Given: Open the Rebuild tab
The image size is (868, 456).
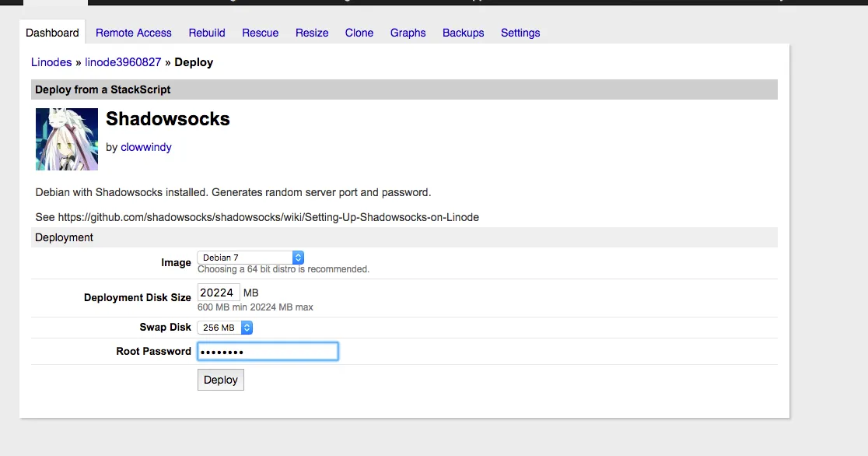Looking at the screenshot, I should [x=206, y=33].
